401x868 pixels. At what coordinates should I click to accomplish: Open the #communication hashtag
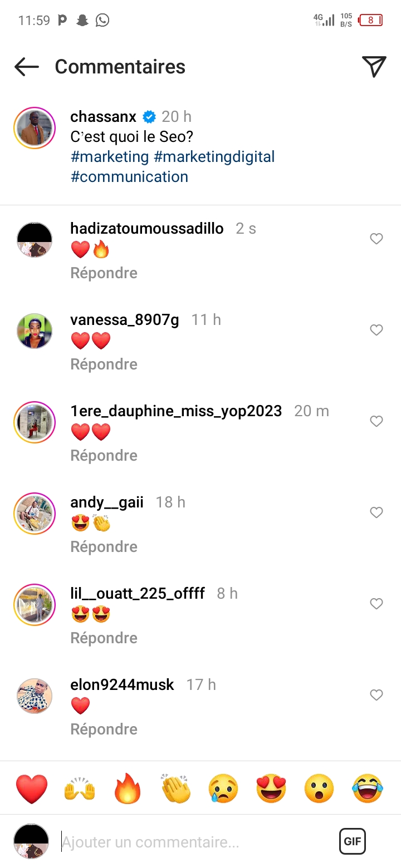click(129, 177)
